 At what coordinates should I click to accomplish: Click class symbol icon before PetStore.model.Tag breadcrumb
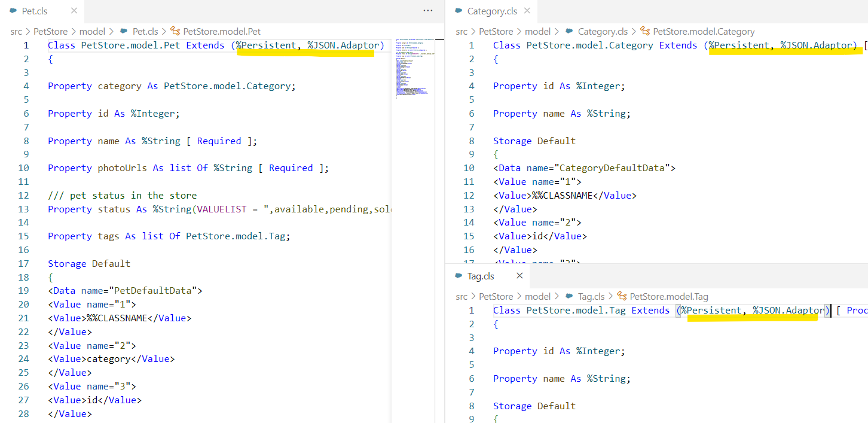click(x=622, y=297)
